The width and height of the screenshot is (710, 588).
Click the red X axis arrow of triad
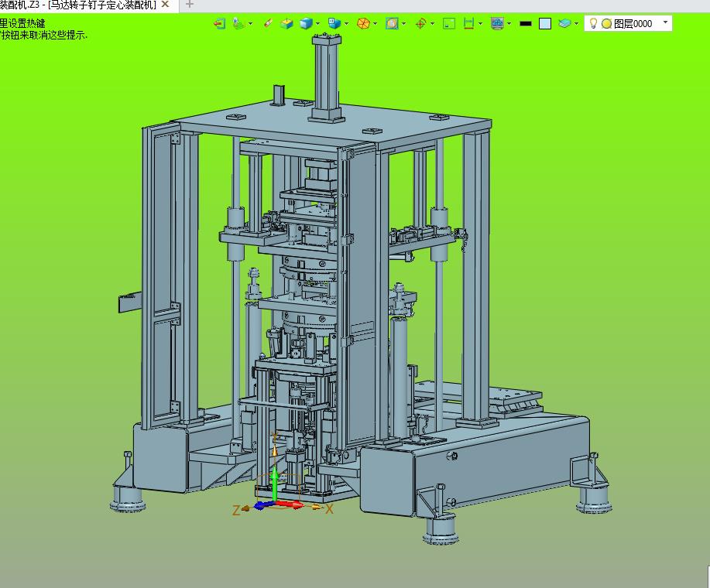coord(290,504)
